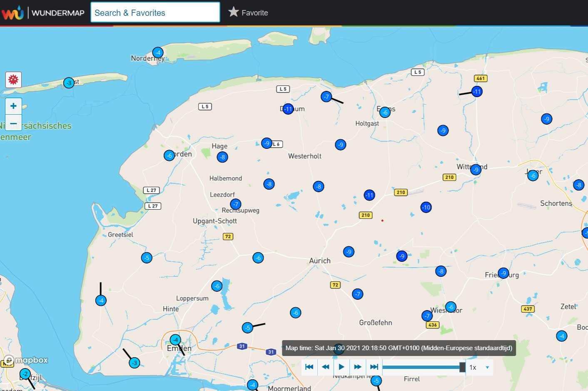
Task: Step back one frame
Action: [326, 367]
